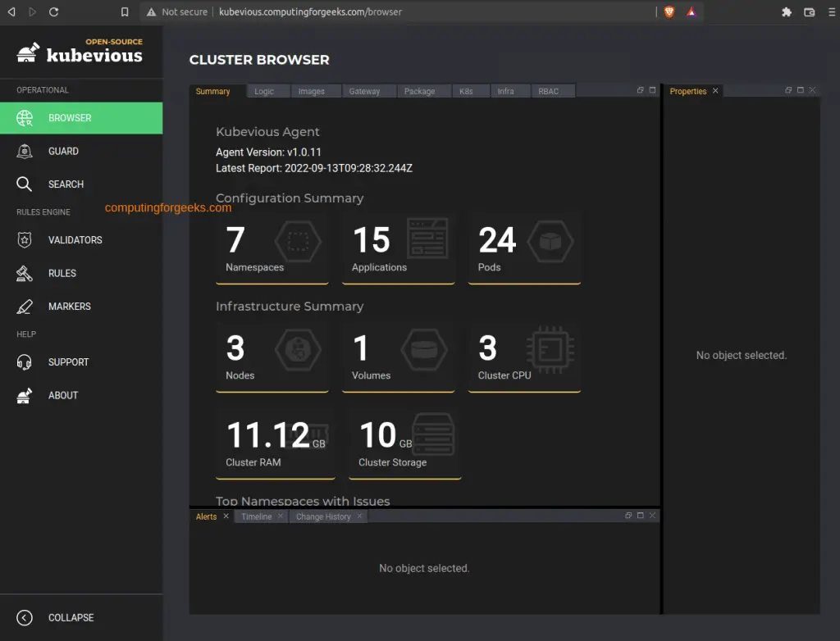Image resolution: width=840 pixels, height=641 pixels.
Task: Open the 24 Pods card
Action: coord(524,248)
